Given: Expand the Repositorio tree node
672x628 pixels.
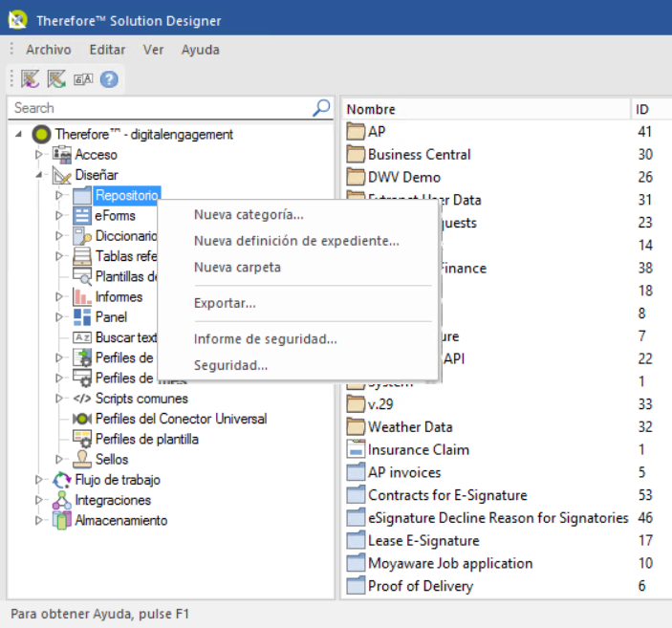Looking at the screenshot, I should coord(59,195).
